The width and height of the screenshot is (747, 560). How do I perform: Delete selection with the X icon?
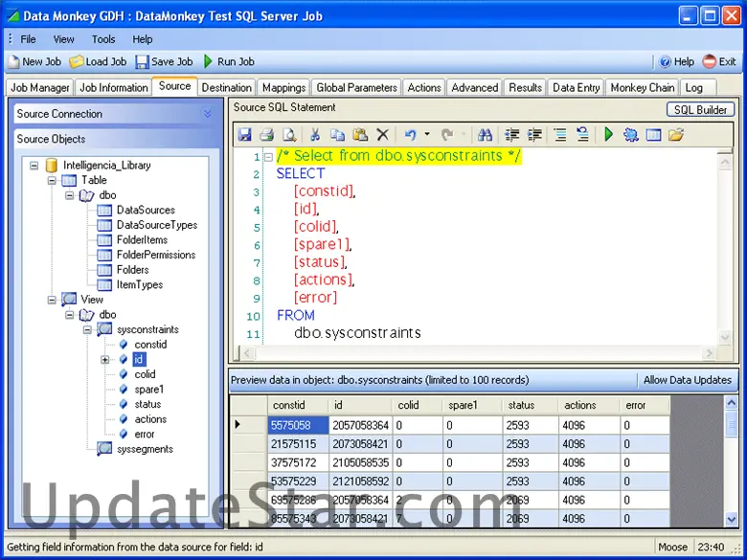(x=382, y=135)
